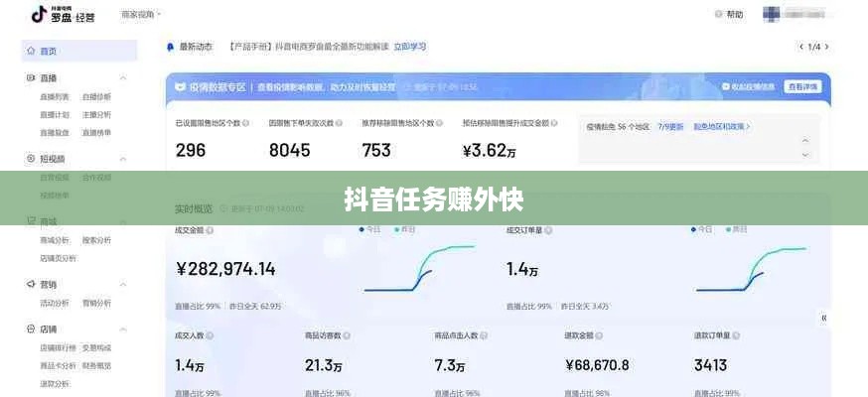This screenshot has width=868, height=397.
Task: Click the 立即学习 link
Action: pyautogui.click(x=409, y=47)
